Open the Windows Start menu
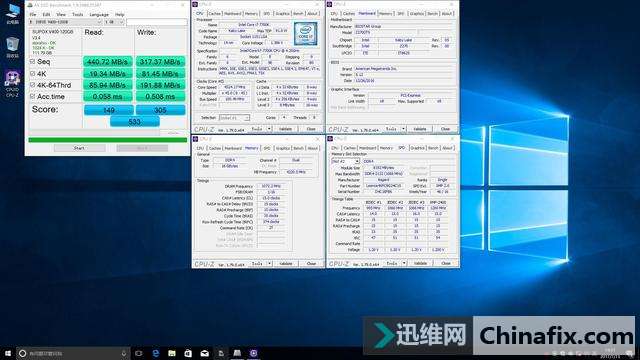 coord(8,353)
